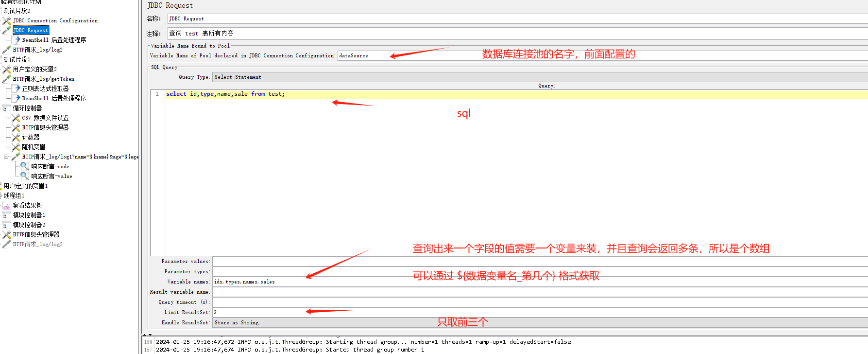Click the 用户定义的变量2 config icon

[7, 69]
